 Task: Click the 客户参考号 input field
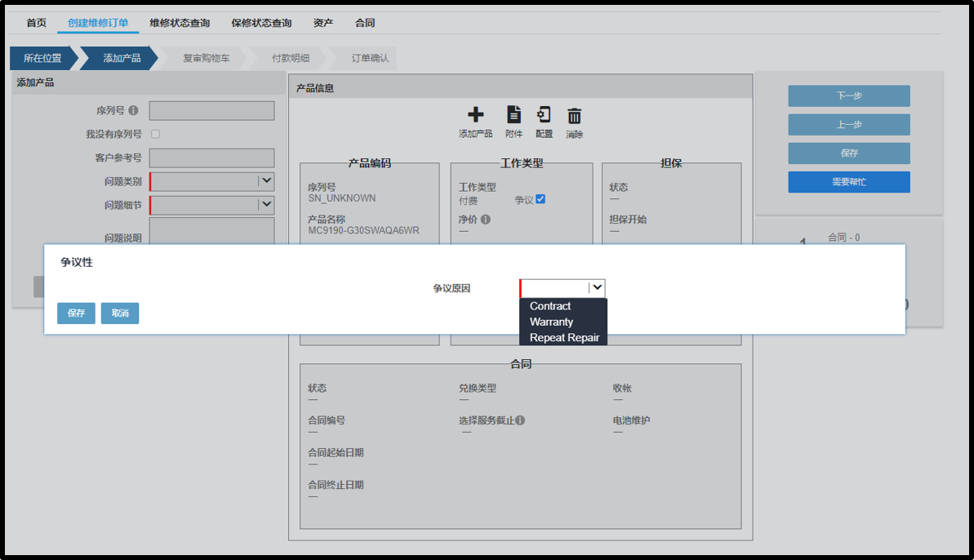[211, 158]
